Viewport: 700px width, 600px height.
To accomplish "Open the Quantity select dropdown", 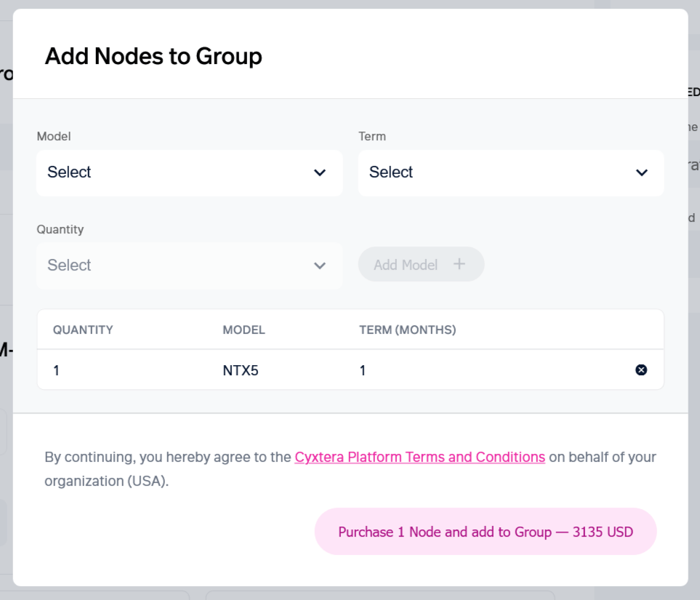I will pyautogui.click(x=189, y=265).
